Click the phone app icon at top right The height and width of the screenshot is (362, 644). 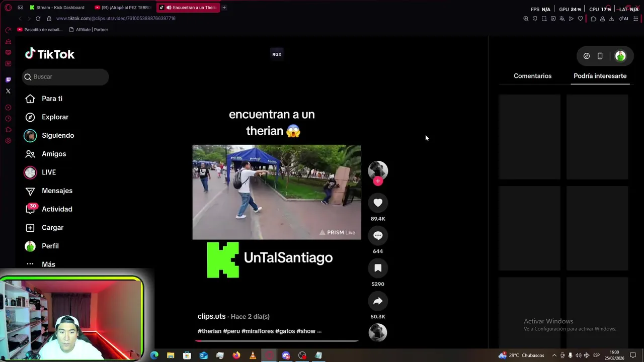600,56
